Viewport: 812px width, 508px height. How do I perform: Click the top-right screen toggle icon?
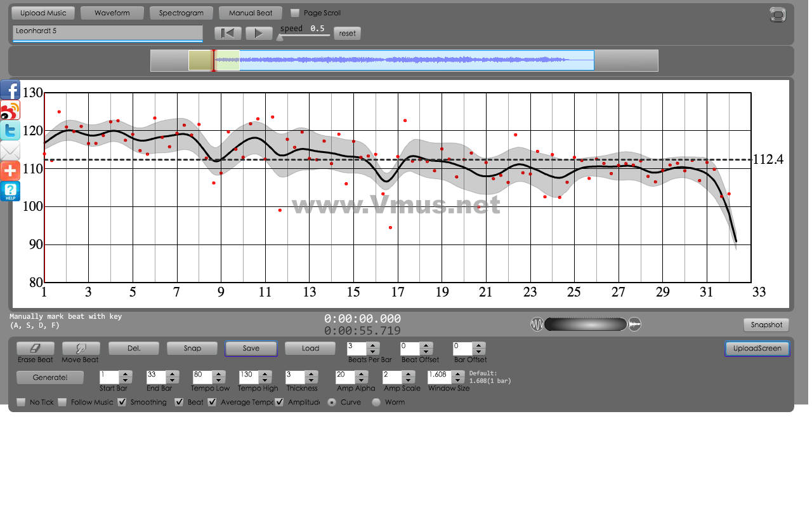pyautogui.click(x=778, y=15)
